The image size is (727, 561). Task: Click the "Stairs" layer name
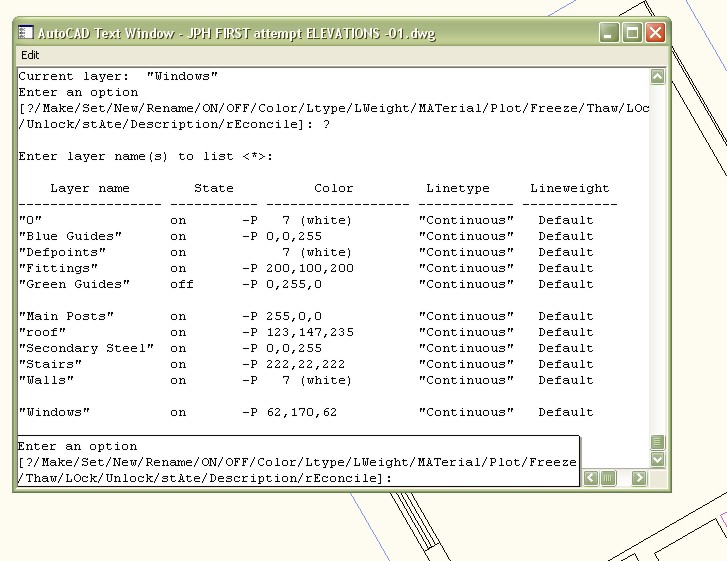coord(50,364)
